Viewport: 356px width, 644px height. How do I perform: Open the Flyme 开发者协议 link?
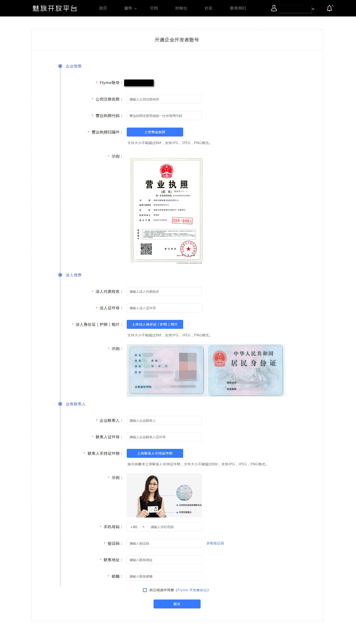click(192, 590)
